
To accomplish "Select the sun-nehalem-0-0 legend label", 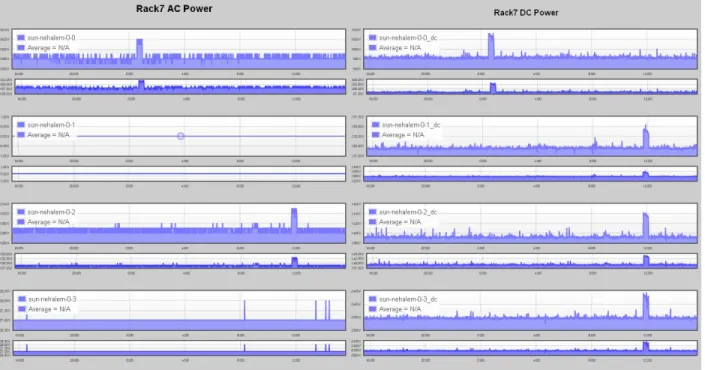I will coord(51,38).
